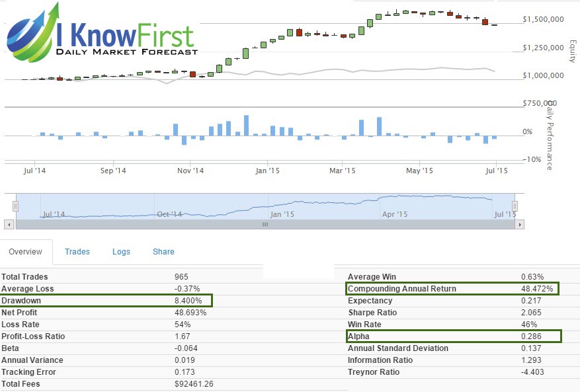This screenshot has height=392, width=580.
Task: Click the Compounding Annual Return label
Action: click(x=402, y=289)
